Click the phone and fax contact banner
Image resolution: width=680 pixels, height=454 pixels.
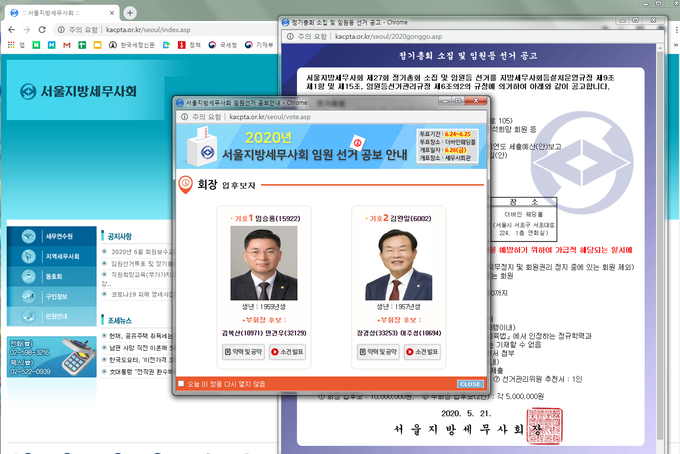52,356
